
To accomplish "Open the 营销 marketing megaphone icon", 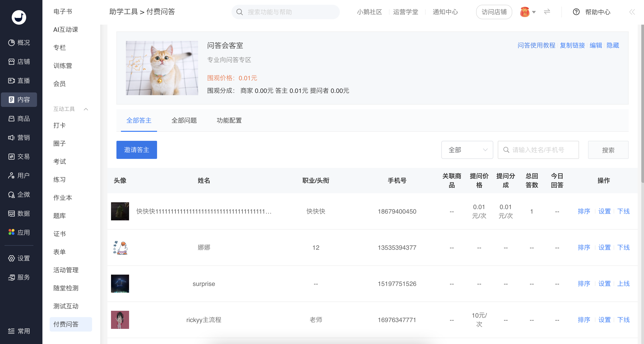I will (12, 137).
